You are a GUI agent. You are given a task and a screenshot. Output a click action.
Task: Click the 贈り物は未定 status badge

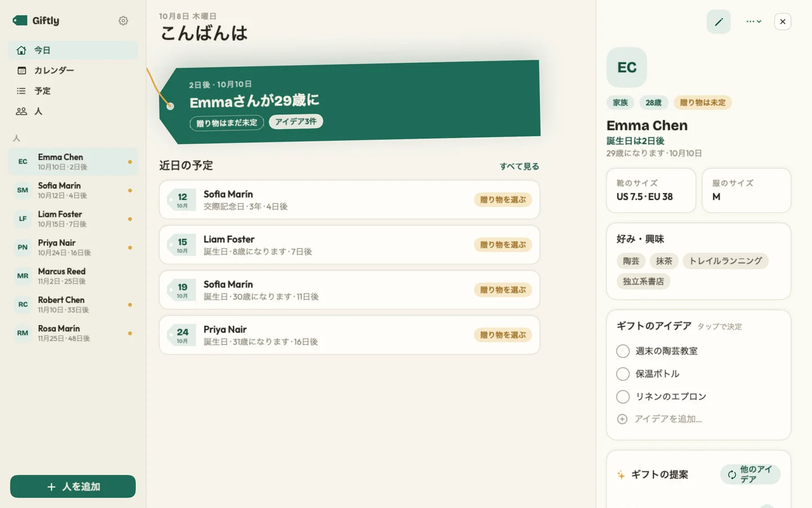coord(703,103)
